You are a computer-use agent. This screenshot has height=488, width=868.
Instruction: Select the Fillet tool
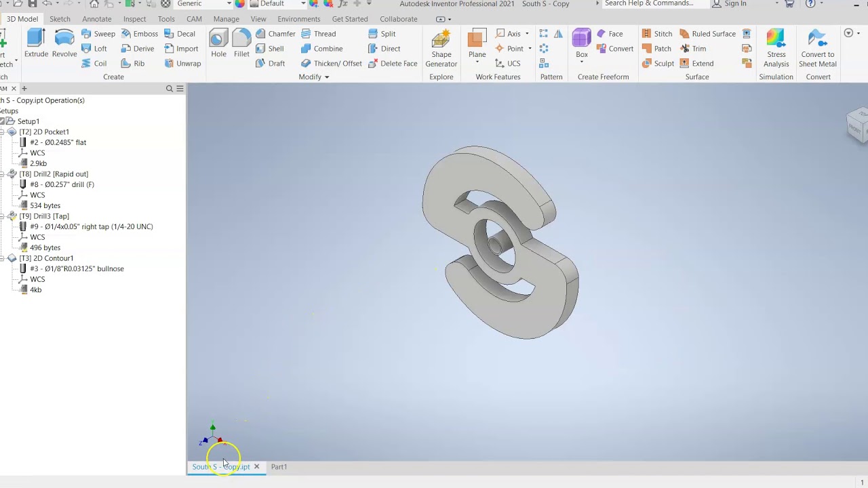pyautogui.click(x=241, y=44)
